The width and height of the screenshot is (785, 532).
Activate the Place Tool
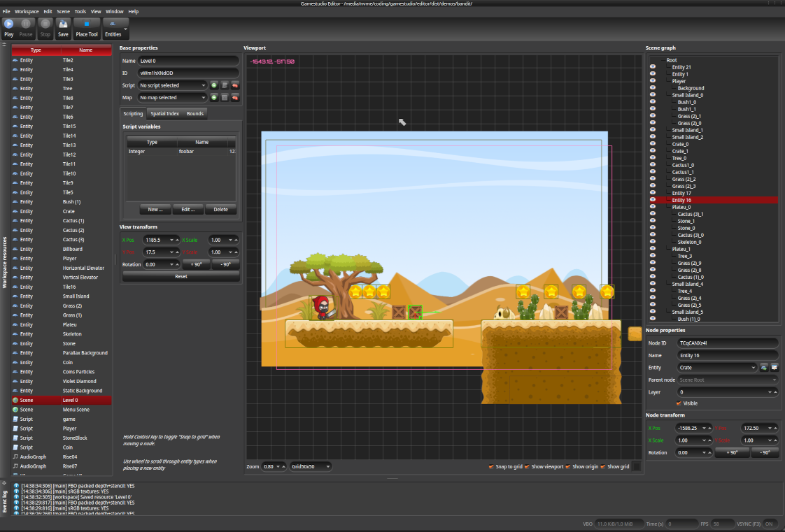pos(87,28)
